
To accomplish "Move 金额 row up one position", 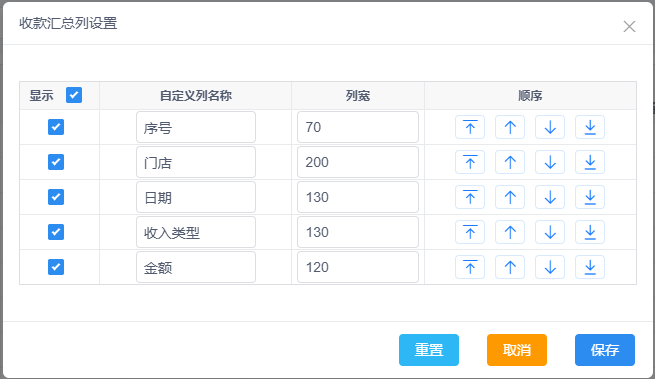I will (x=510, y=267).
